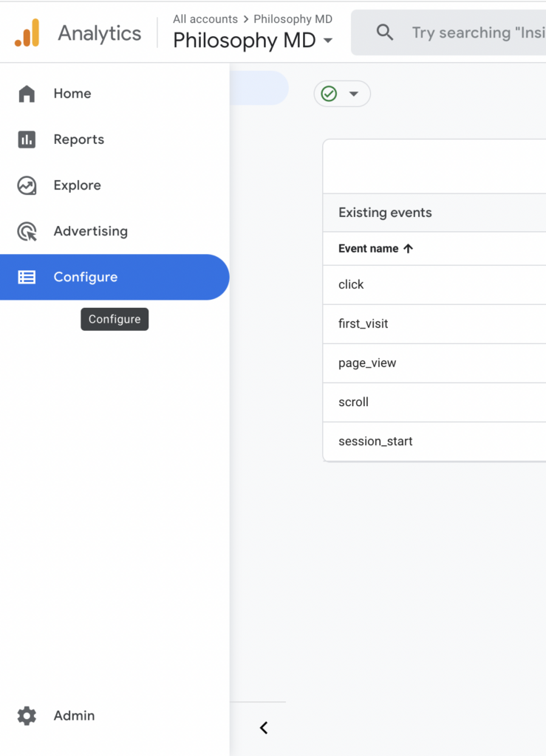
Task: Click the Configure table icon
Action: [x=27, y=278]
